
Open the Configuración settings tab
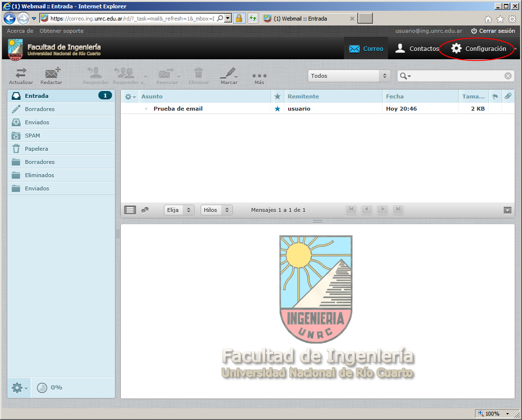click(478, 48)
